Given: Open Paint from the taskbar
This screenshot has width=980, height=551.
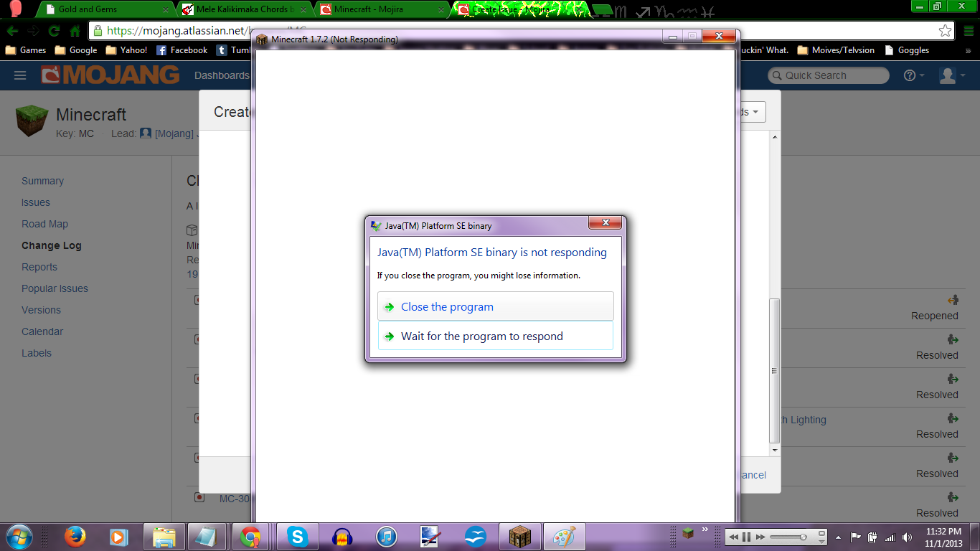Looking at the screenshot, I should pos(565,537).
